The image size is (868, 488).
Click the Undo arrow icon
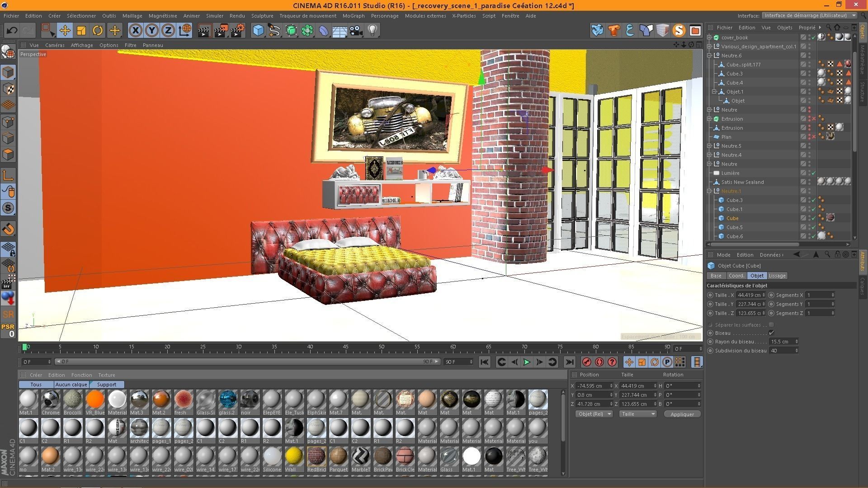(12, 31)
